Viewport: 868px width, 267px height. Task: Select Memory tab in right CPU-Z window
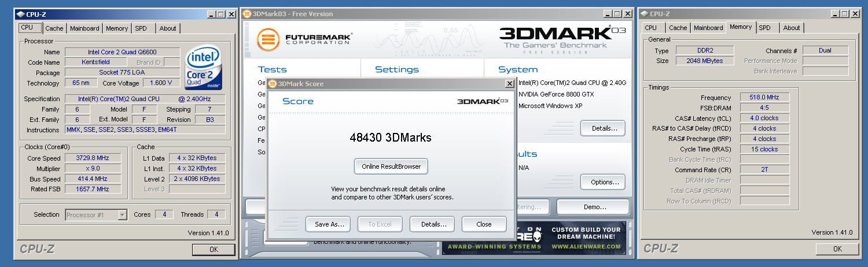point(741,27)
